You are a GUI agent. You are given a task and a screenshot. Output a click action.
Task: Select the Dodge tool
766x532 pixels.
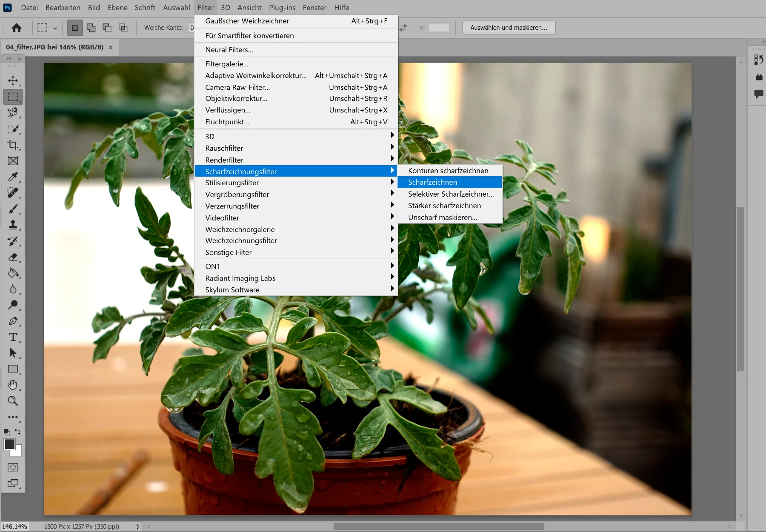click(13, 305)
